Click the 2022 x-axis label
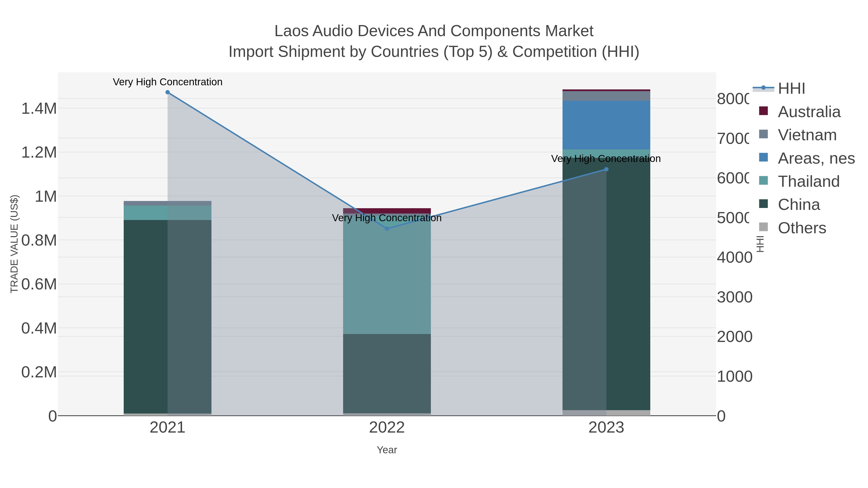The image size is (868, 488). click(387, 428)
